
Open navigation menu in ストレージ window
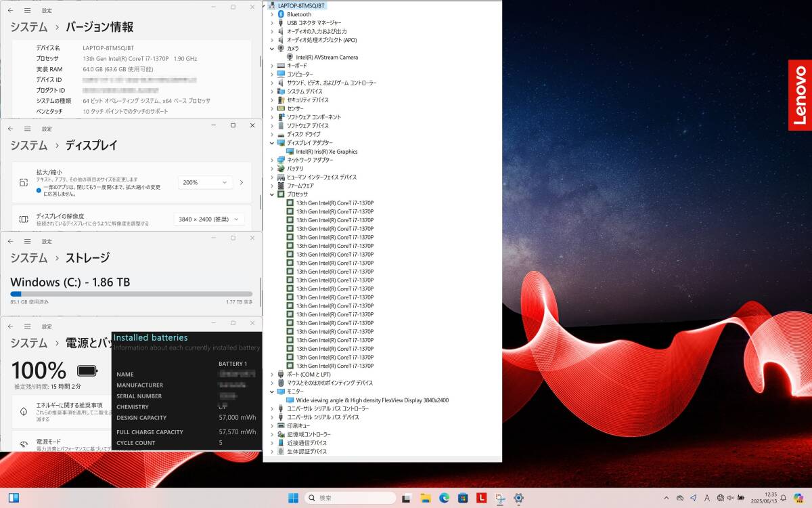click(x=28, y=241)
